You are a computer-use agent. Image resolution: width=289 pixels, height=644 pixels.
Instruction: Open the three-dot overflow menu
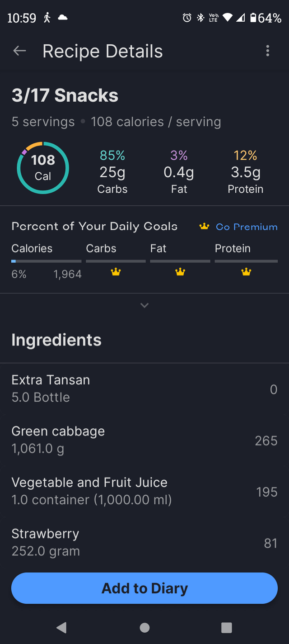click(x=268, y=51)
